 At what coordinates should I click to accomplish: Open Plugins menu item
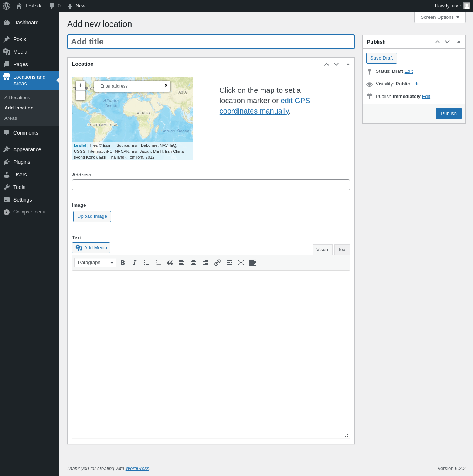(30, 162)
